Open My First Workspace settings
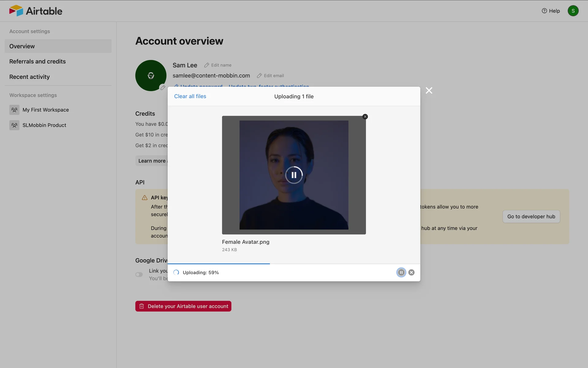This screenshot has height=368, width=588. click(45, 110)
